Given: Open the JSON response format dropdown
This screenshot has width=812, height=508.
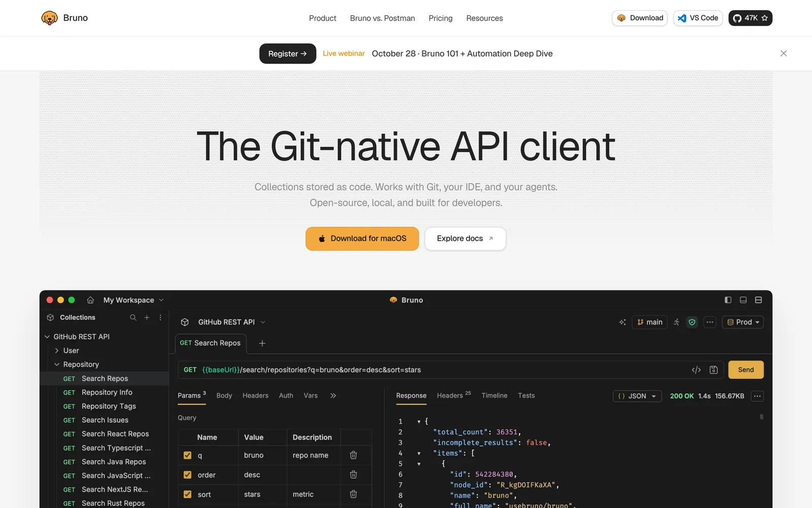Looking at the screenshot, I should (637, 396).
